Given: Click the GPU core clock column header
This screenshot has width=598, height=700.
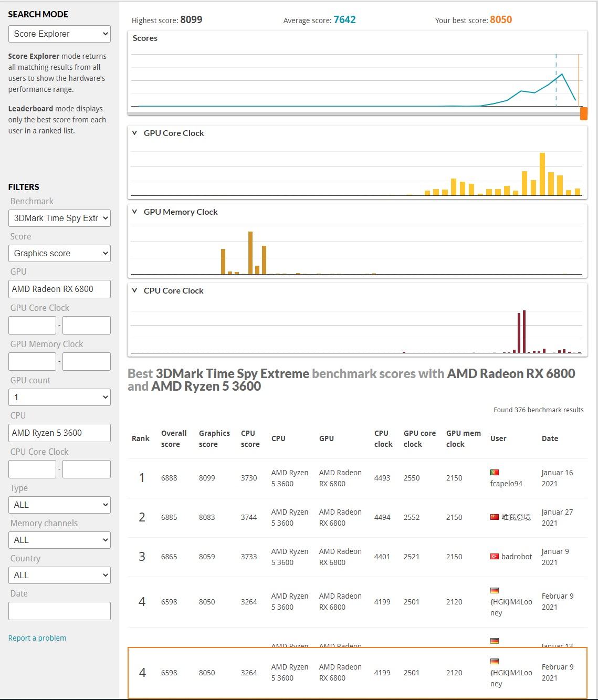Looking at the screenshot, I should [419, 438].
